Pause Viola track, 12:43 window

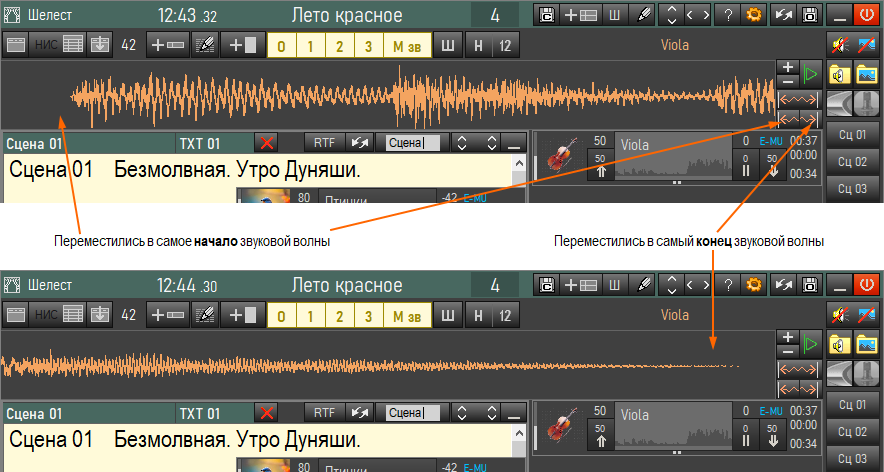[746, 165]
